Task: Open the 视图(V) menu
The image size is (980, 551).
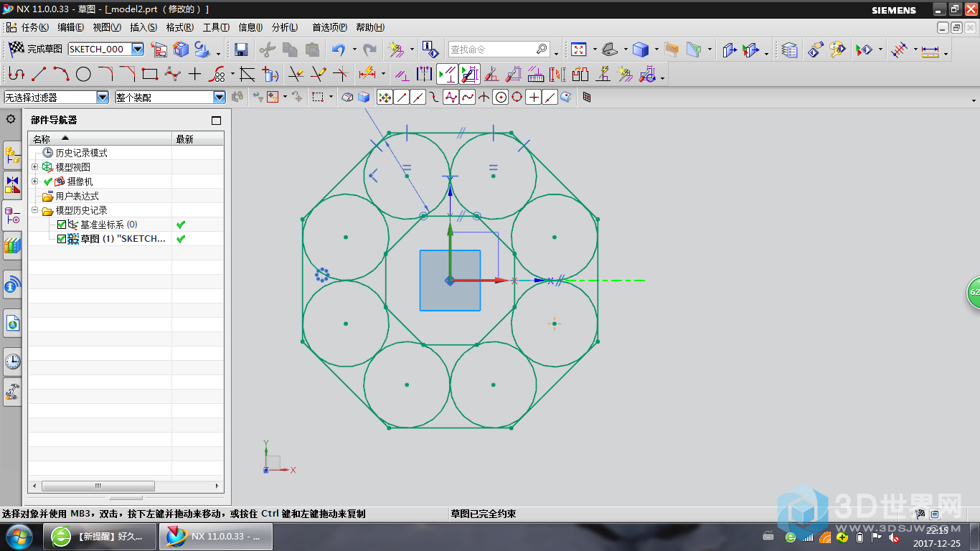Action: pyautogui.click(x=106, y=27)
